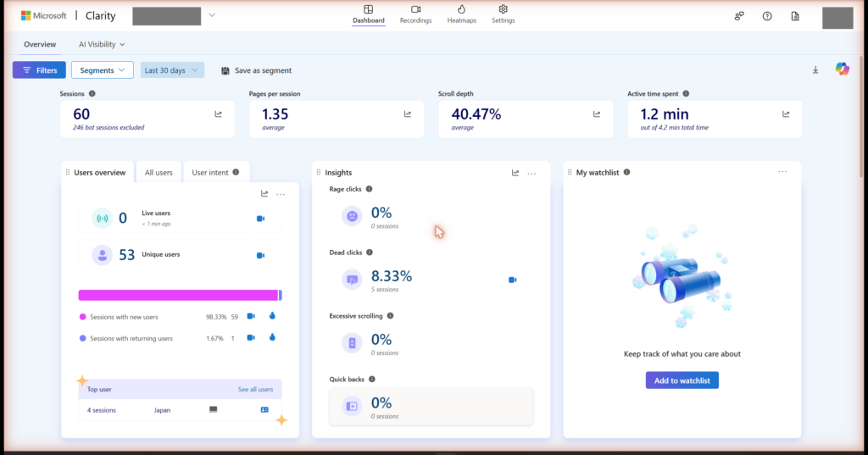The width and height of the screenshot is (868, 455).
Task: Open Users overview card trend chart icon
Action: pyautogui.click(x=264, y=194)
